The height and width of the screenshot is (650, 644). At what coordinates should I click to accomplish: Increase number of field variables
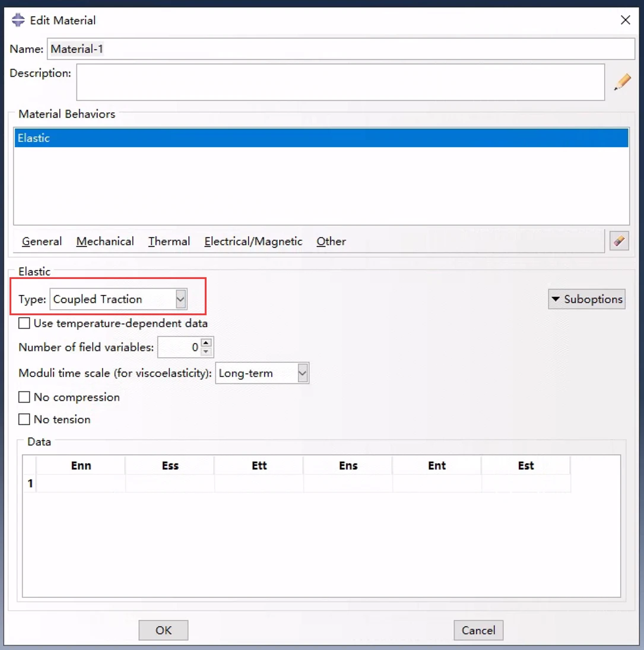coord(206,343)
